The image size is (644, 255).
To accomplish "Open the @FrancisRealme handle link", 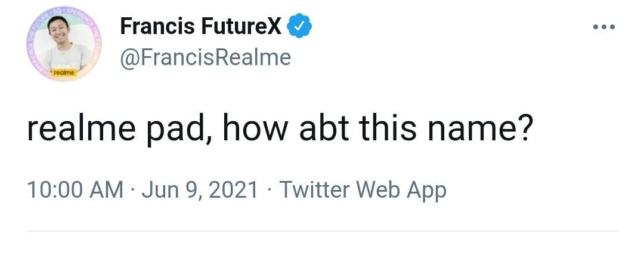I will tap(206, 57).
